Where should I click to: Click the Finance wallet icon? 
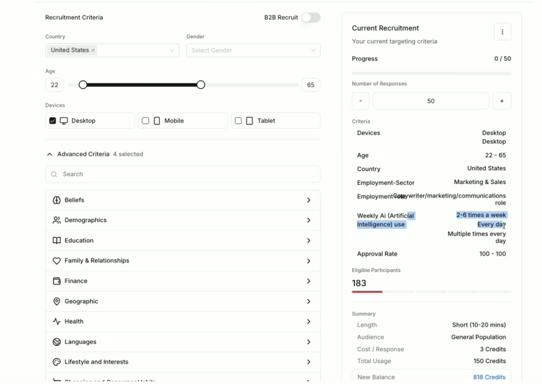coord(56,281)
